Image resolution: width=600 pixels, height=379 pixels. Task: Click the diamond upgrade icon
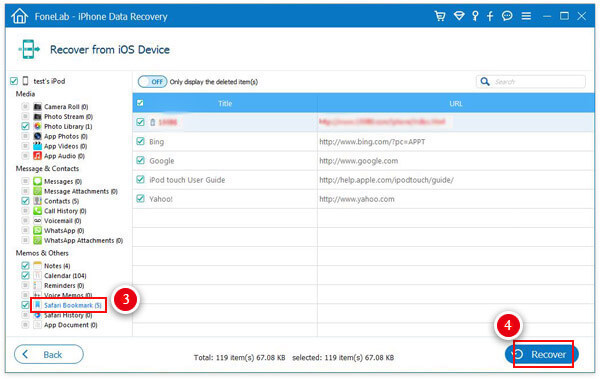[459, 16]
